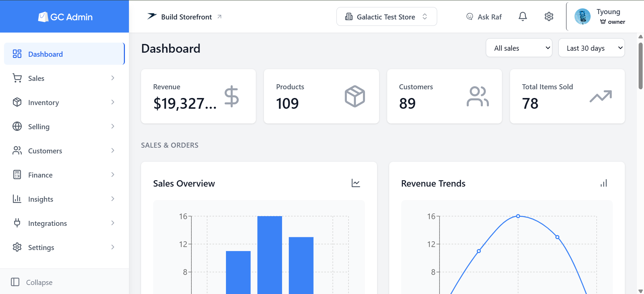The width and height of the screenshot is (644, 294).
Task: Click the Sales Overview line chart icon
Action: pyautogui.click(x=356, y=183)
